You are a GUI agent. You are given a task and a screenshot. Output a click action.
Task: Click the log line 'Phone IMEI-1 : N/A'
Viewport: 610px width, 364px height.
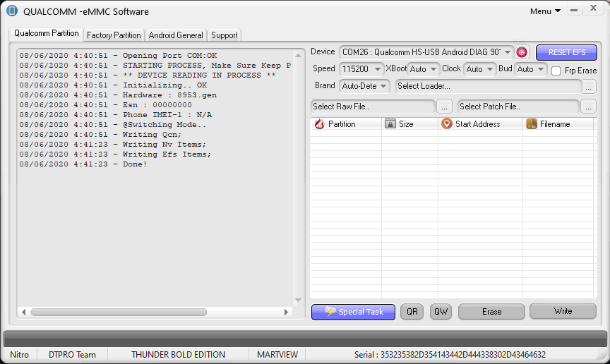(x=116, y=115)
